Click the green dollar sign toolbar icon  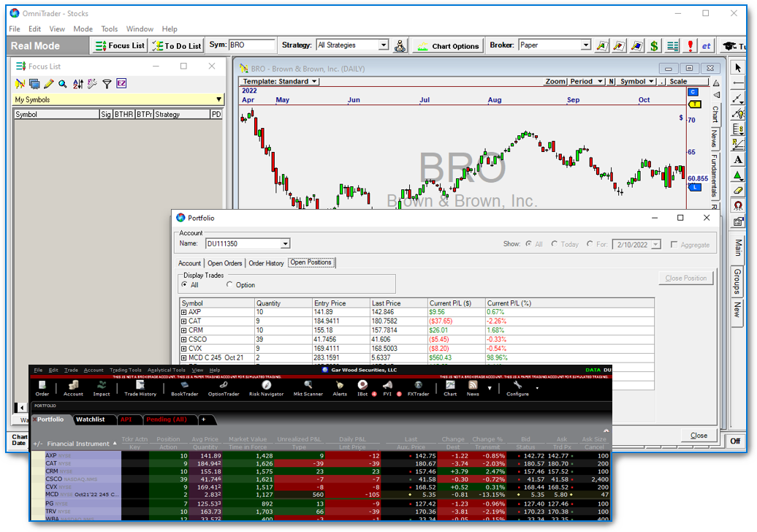pos(654,45)
